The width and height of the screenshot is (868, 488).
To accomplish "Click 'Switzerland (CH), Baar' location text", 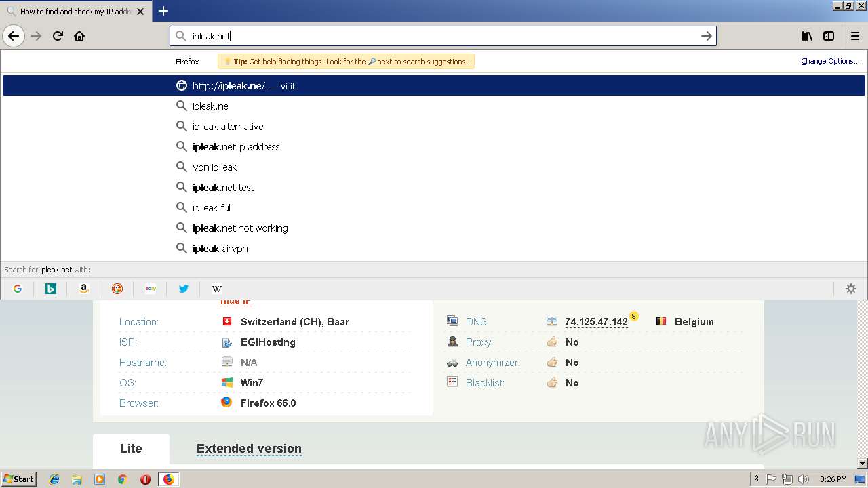I will click(x=295, y=322).
